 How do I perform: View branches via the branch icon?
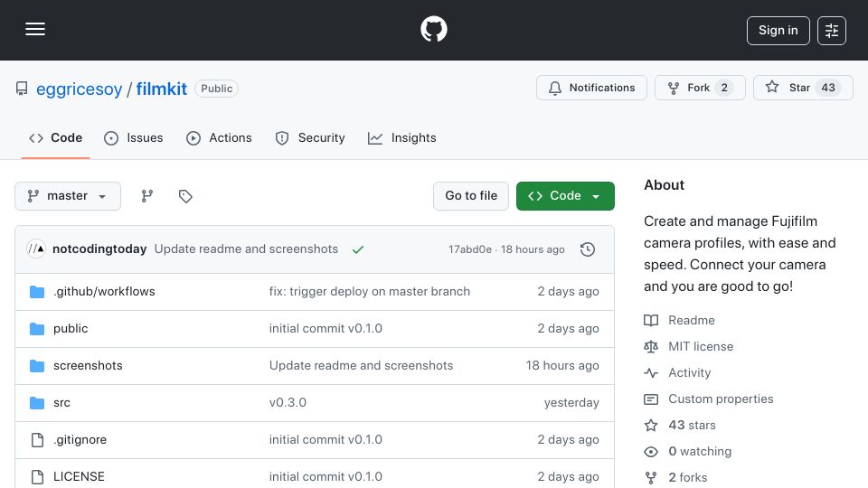[x=146, y=196]
